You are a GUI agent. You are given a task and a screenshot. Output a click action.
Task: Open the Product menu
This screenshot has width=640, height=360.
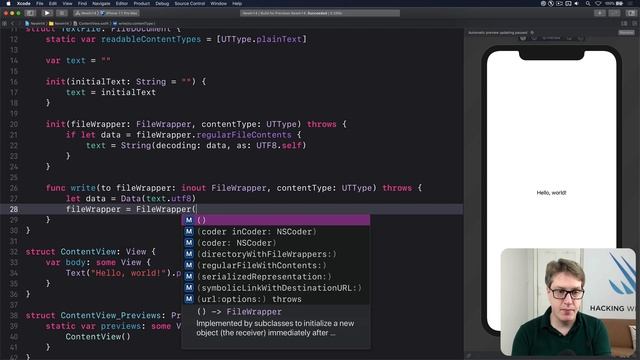pos(142,3)
